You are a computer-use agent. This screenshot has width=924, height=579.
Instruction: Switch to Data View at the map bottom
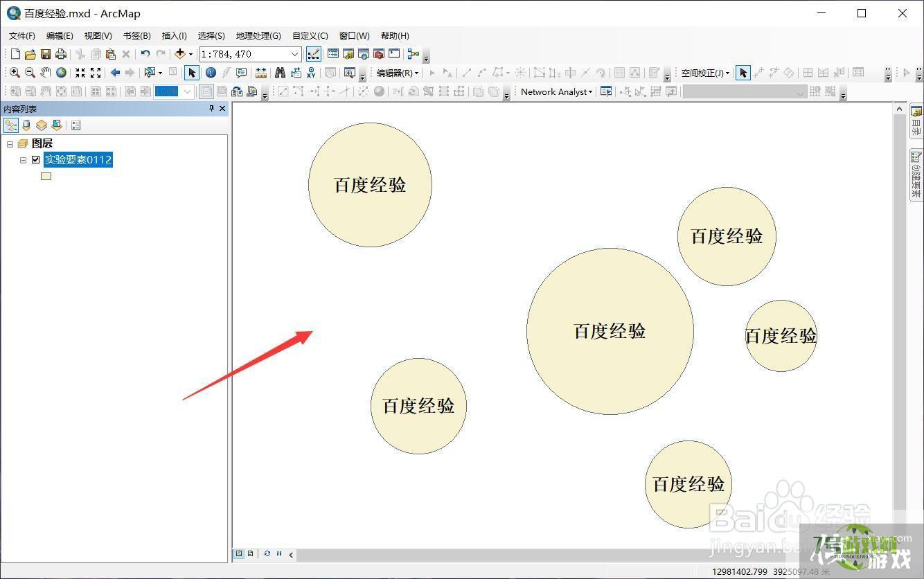239,554
